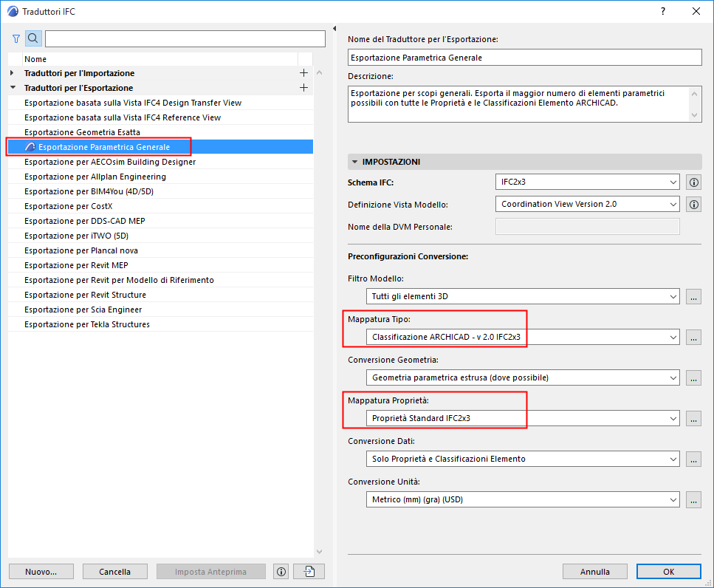Screen dimensions: 714x588
Task: Select Esportazione per BIM4You (4D/5D)
Action: (160, 191)
